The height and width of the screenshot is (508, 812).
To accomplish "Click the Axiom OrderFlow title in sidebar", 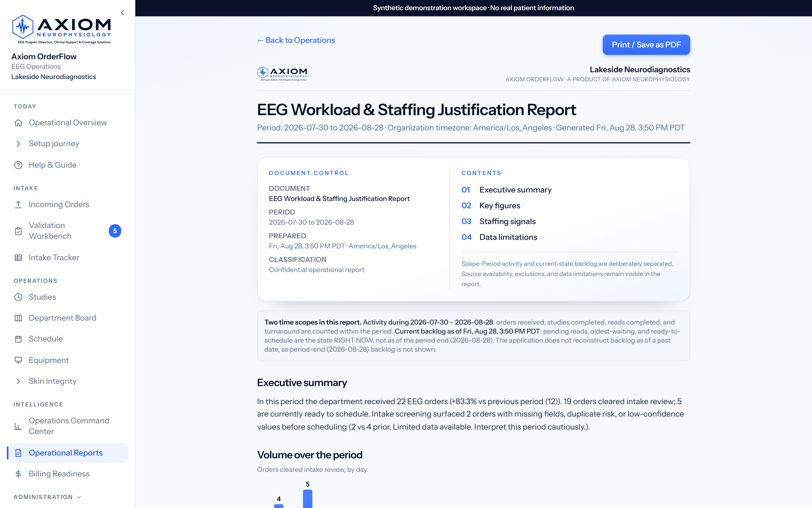I will (x=44, y=56).
